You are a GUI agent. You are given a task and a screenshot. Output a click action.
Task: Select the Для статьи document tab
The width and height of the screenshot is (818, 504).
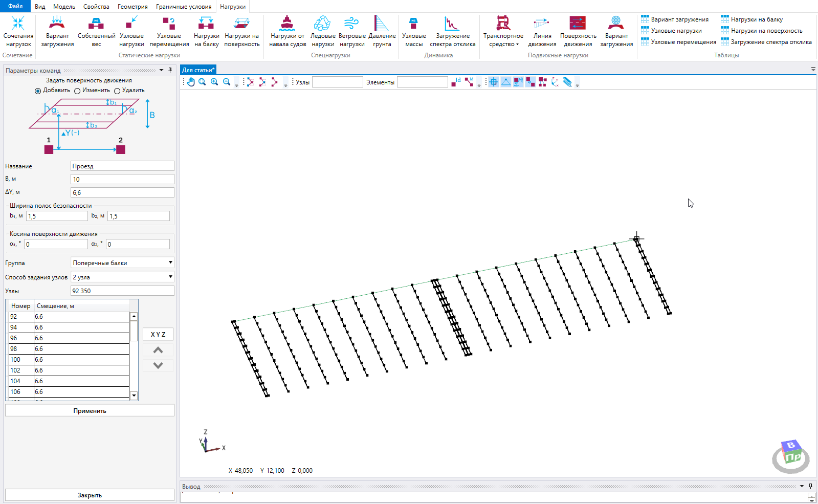coord(198,70)
